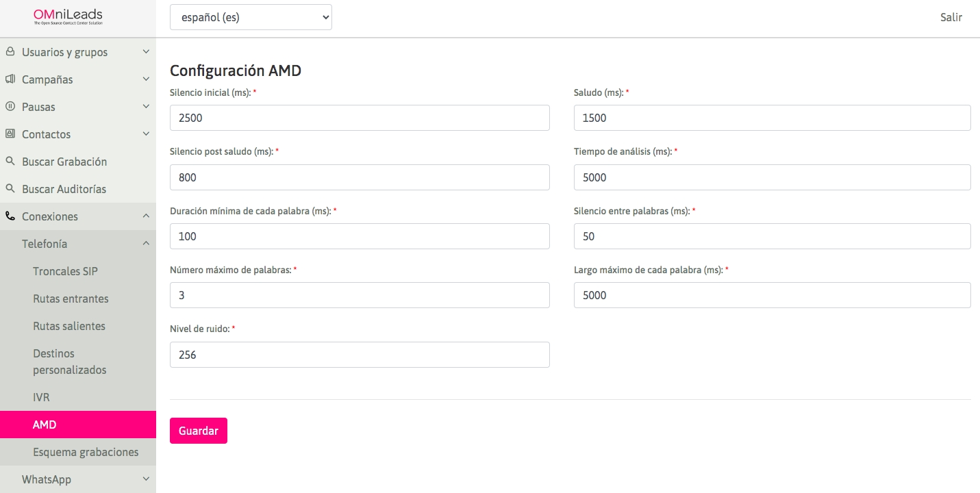
Task: Go to Rutas entrantes menu item
Action: coord(71,299)
